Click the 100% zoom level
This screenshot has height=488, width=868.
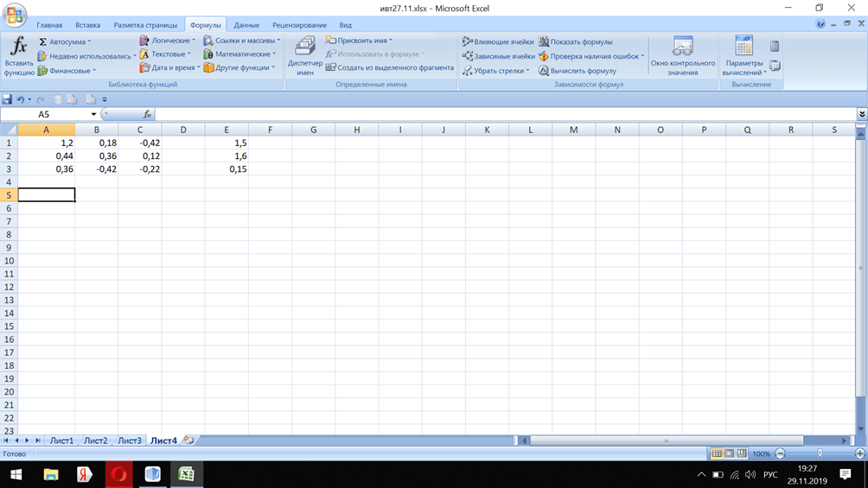tap(761, 453)
